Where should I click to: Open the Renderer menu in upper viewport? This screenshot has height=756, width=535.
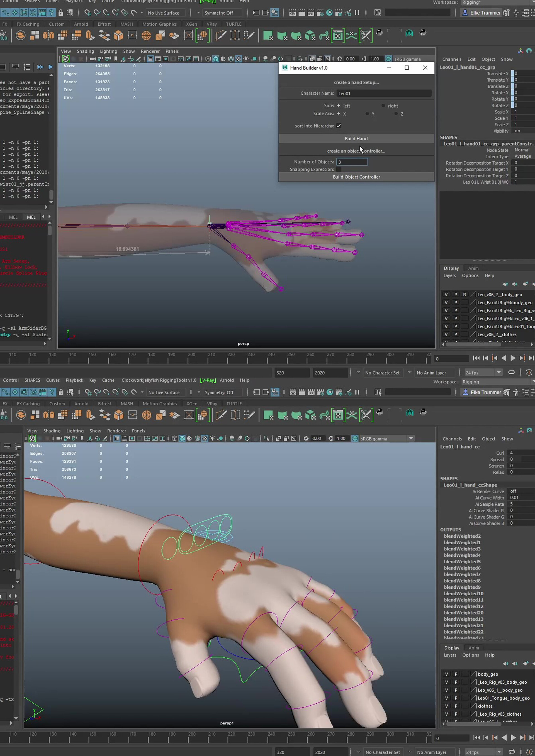(x=150, y=51)
